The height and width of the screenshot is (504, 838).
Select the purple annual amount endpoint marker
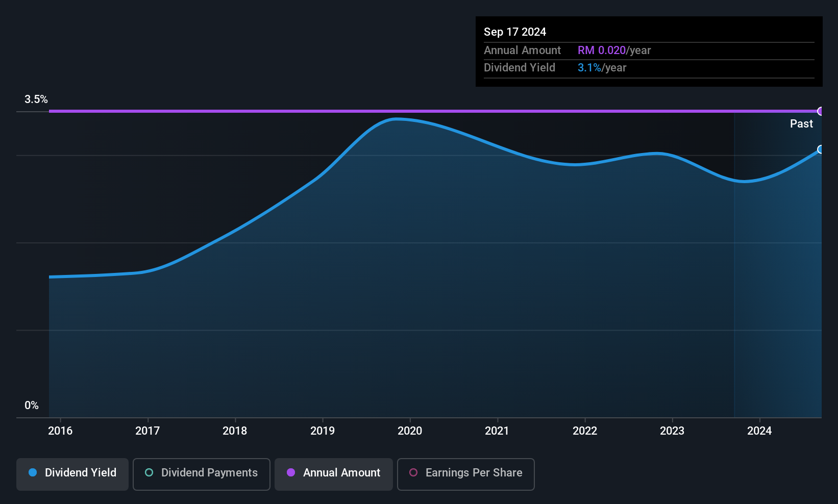[x=821, y=111]
